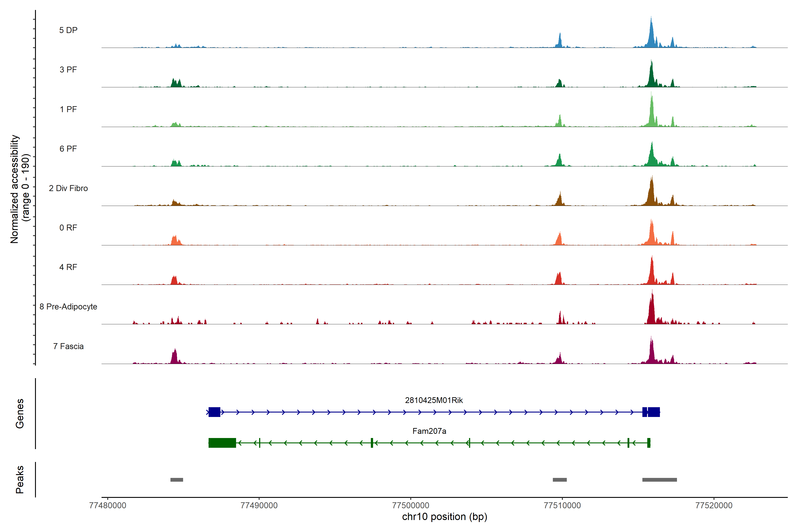This screenshot has width=798, height=532.
Task: Click the left blue 2810425M01Rik exon block
Action: pyautogui.click(x=214, y=412)
